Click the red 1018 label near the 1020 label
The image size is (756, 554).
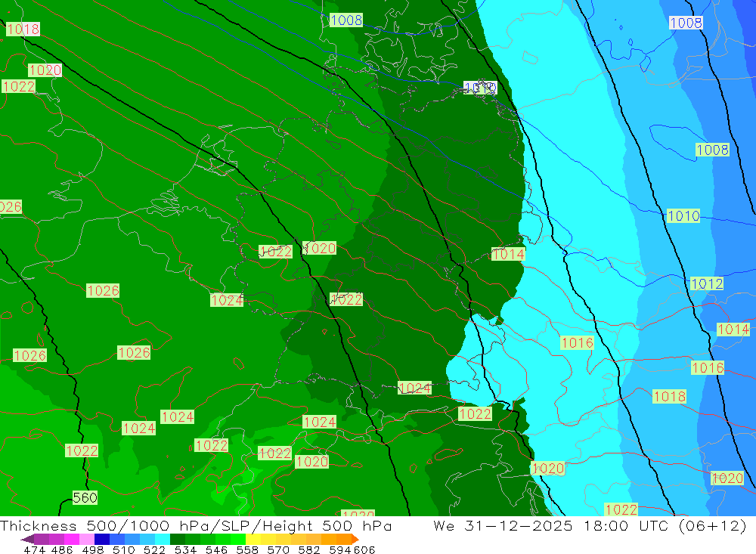[23, 29]
